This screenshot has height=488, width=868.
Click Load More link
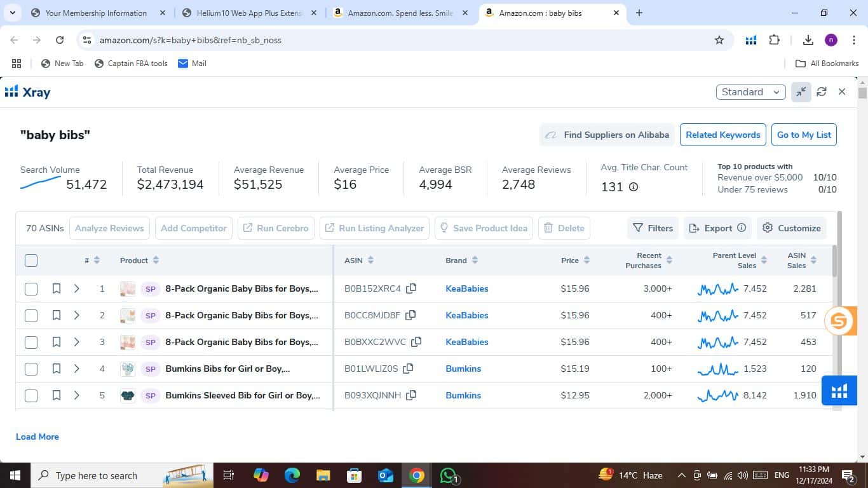(x=37, y=437)
